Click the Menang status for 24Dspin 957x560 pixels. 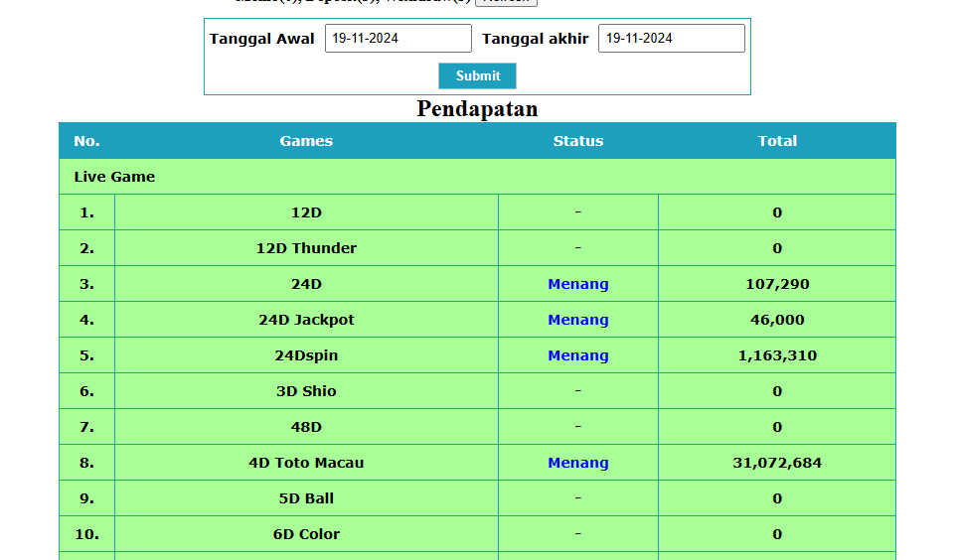tap(578, 355)
